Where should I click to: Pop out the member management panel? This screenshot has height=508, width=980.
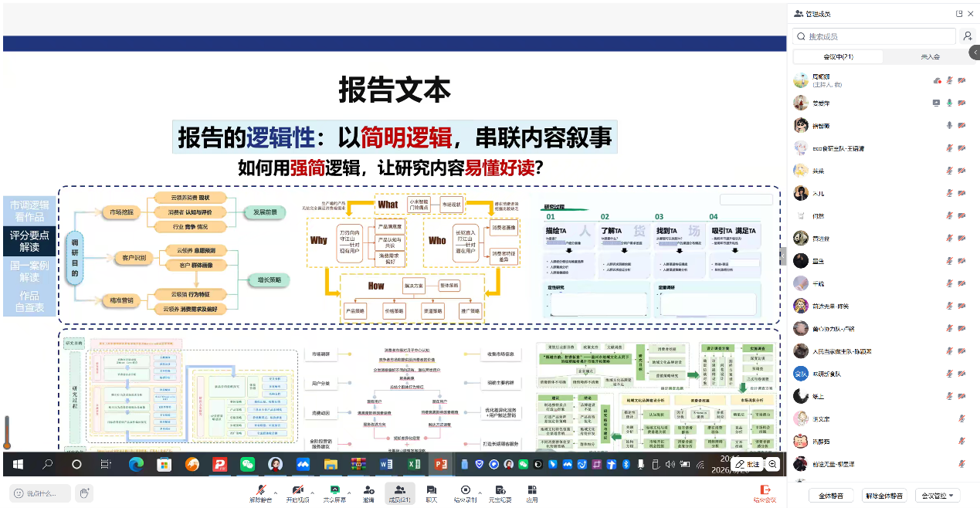(959, 14)
